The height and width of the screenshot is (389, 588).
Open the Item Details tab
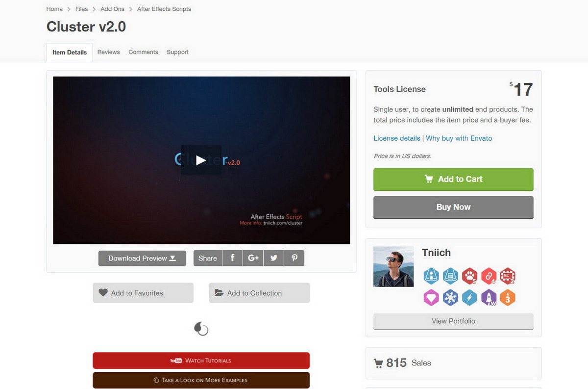70,52
